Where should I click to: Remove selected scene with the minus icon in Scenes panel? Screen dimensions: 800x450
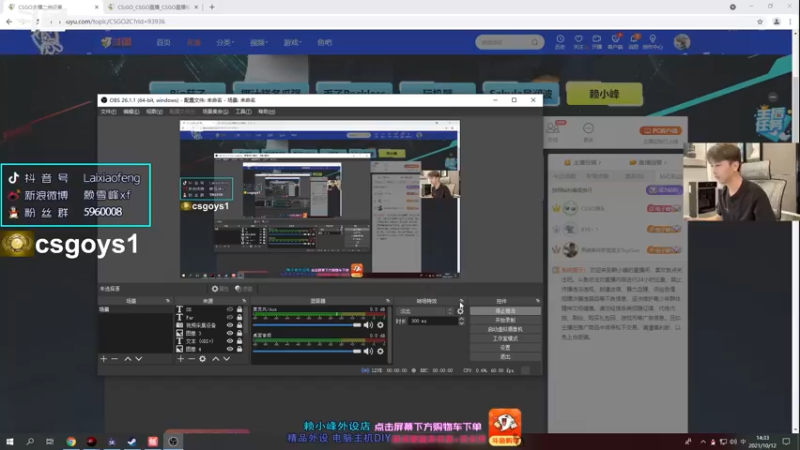tap(114, 359)
